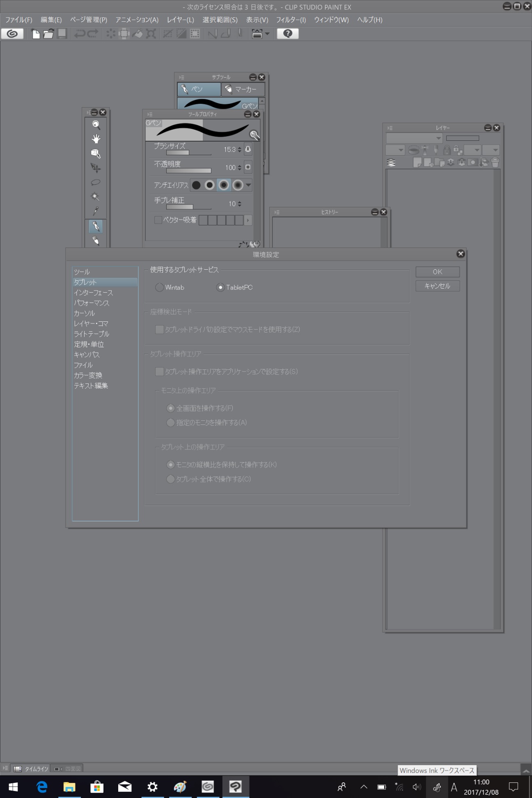The height and width of the screenshot is (798, 532).
Task: Click the New raster layer icon
Action: pyautogui.click(x=417, y=163)
